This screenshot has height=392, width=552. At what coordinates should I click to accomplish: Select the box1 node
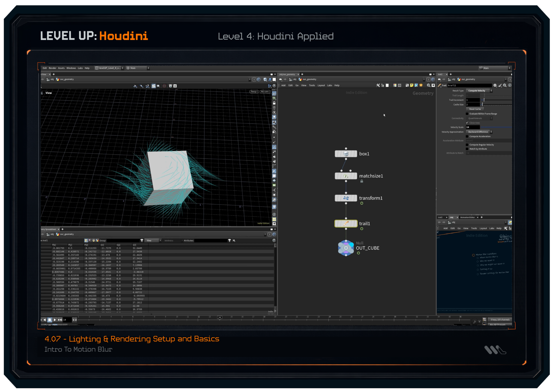pyautogui.click(x=346, y=154)
